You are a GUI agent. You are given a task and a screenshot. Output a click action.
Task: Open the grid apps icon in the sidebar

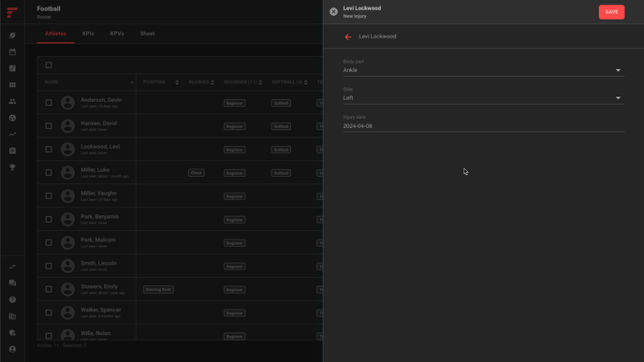point(12,85)
